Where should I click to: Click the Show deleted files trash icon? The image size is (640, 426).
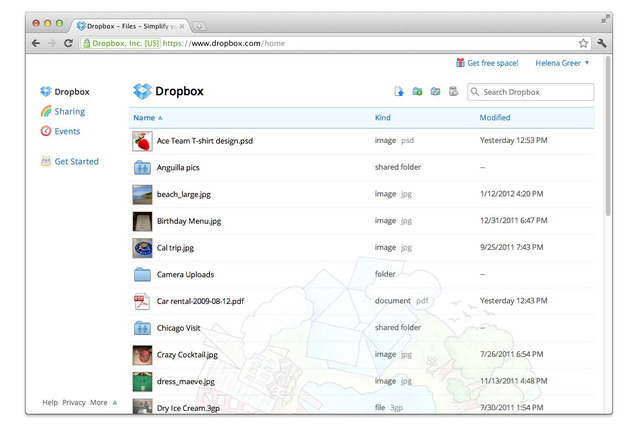coord(453,91)
